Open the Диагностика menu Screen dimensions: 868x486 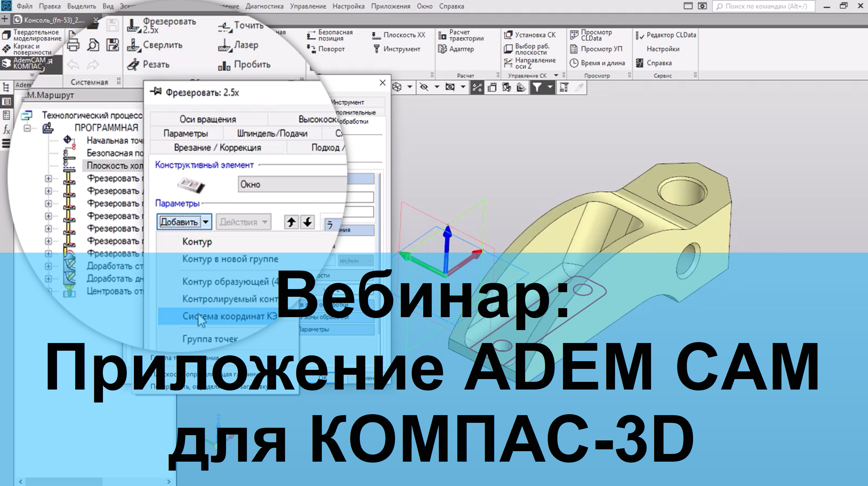(x=264, y=6)
